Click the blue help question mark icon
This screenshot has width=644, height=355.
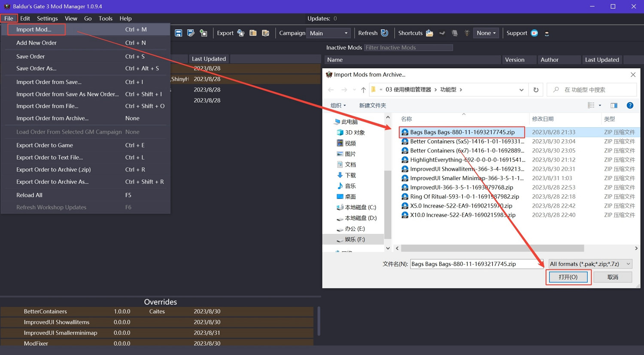click(630, 105)
